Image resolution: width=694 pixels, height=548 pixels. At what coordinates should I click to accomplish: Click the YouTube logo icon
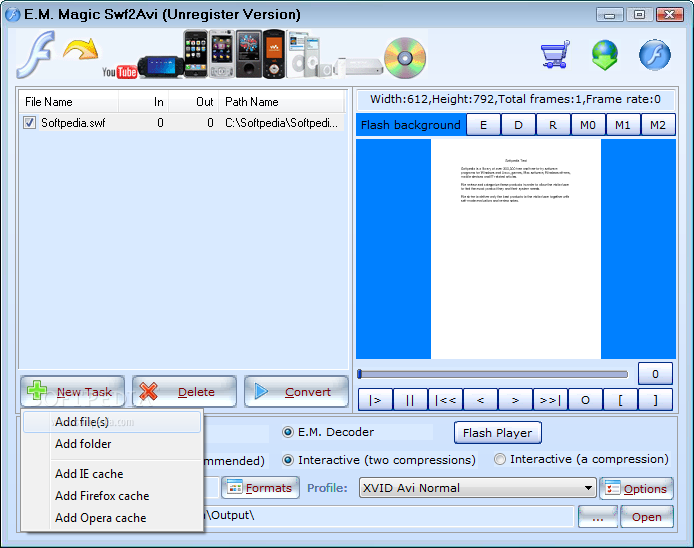[119, 72]
